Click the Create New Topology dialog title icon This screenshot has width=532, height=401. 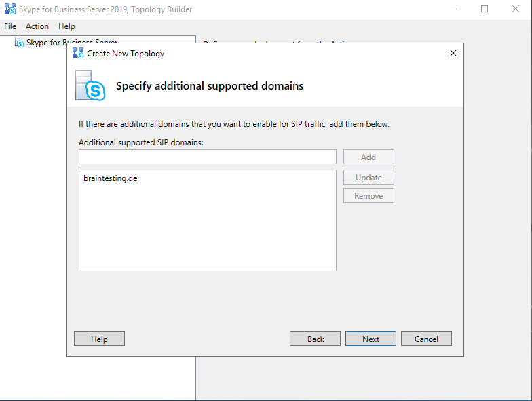point(78,53)
